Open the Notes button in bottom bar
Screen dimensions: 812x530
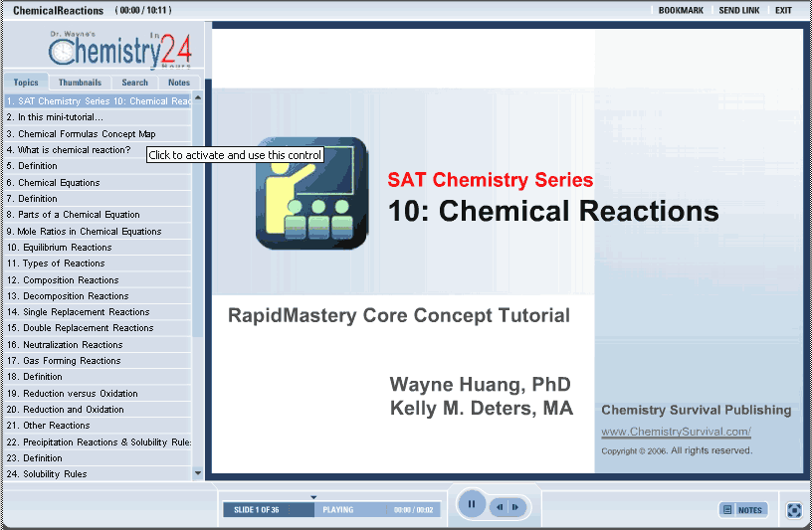(743, 510)
